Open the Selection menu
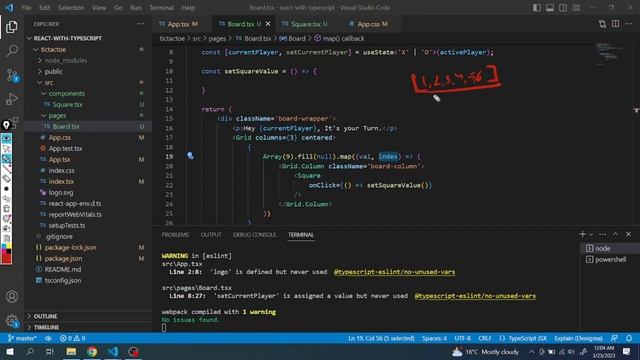 [71, 8]
